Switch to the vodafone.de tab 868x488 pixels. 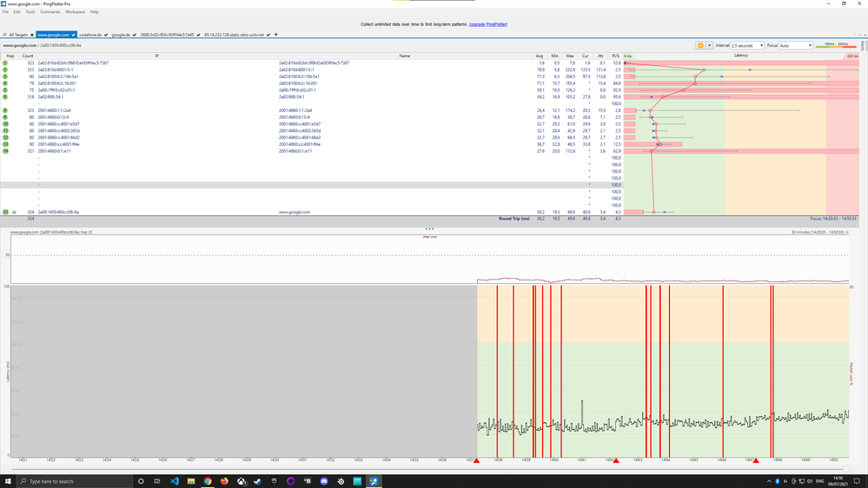pos(91,35)
